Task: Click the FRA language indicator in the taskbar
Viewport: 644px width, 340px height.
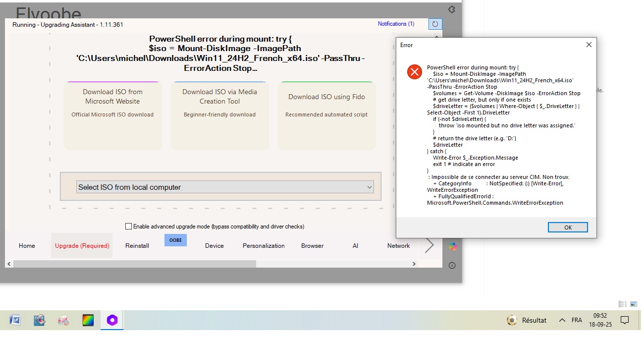Action: coord(577,320)
